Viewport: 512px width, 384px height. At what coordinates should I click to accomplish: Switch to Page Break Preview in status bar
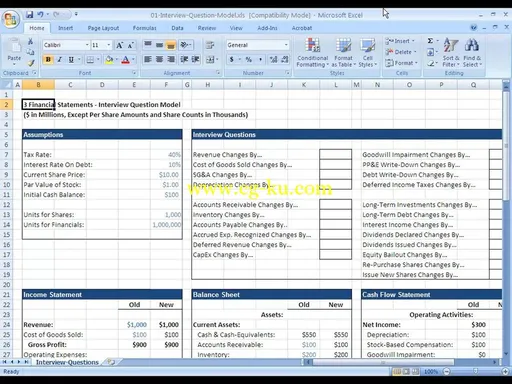pos(415,371)
